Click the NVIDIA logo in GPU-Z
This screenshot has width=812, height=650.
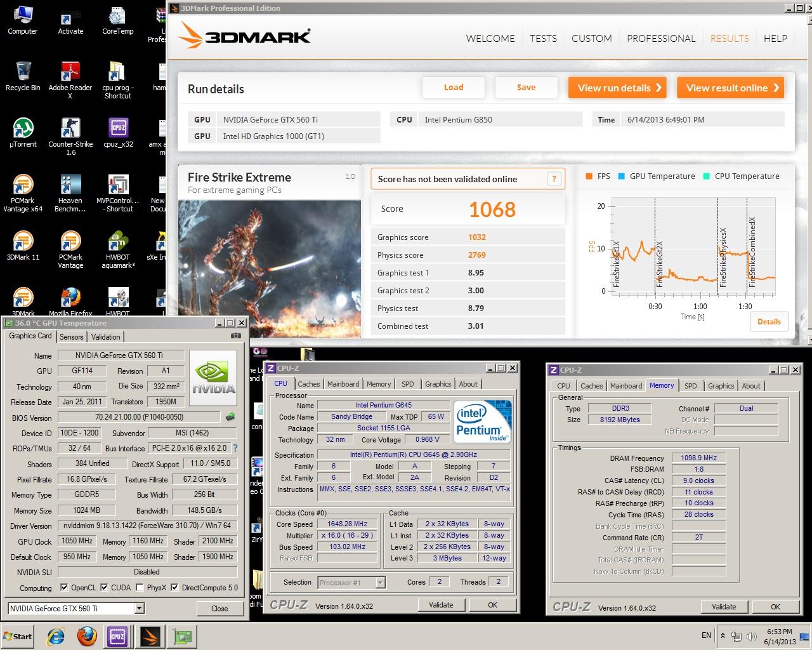pyautogui.click(x=214, y=379)
